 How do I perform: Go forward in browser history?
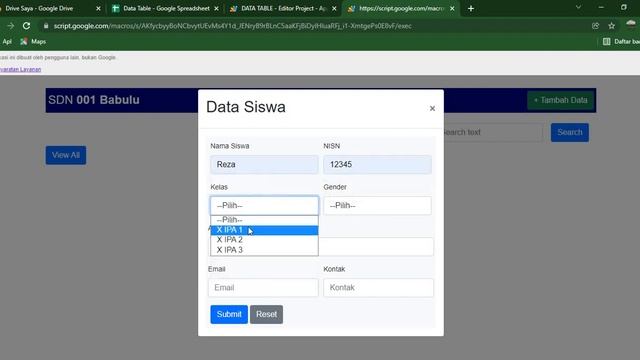click(10, 26)
